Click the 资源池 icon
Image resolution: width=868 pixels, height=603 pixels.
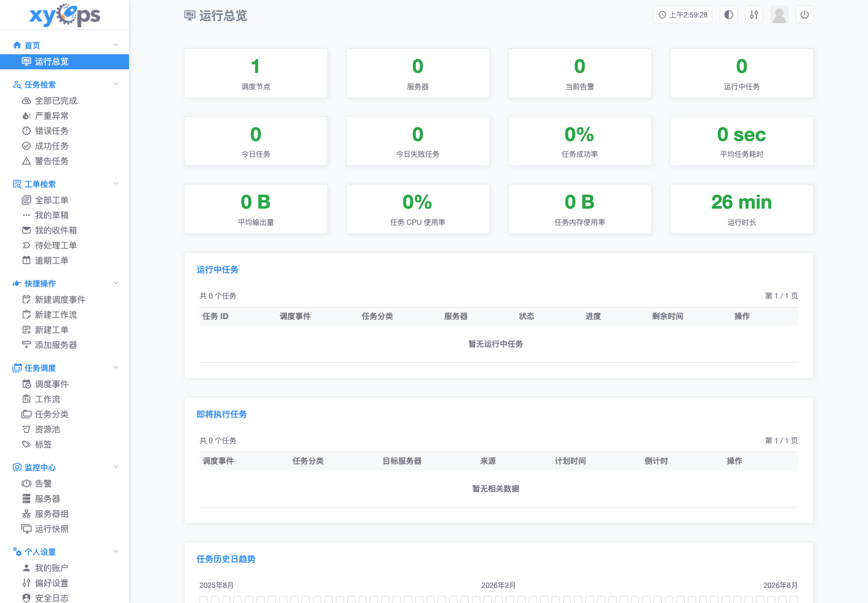(x=27, y=429)
